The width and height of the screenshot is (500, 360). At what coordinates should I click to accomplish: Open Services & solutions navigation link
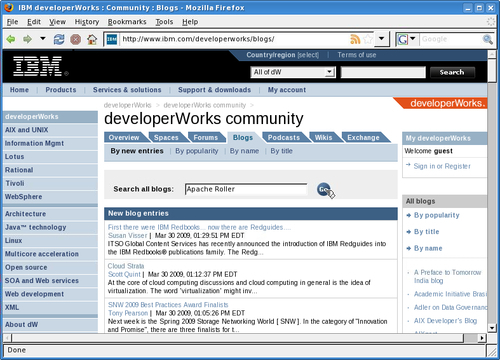click(127, 90)
